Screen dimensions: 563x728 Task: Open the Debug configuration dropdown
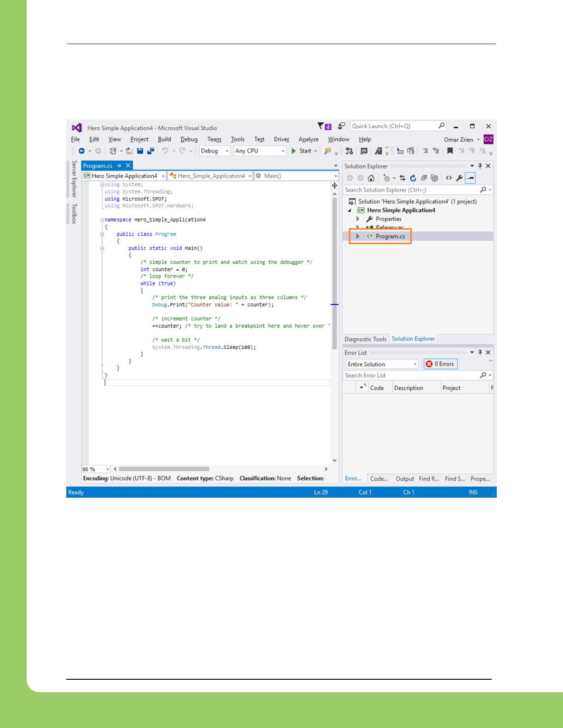(214, 151)
